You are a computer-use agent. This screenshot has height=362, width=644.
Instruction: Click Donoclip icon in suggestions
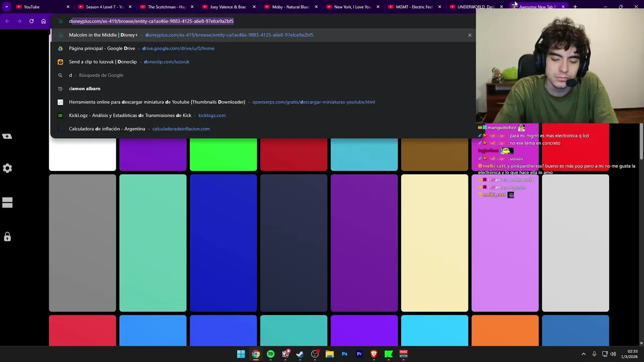click(x=60, y=62)
